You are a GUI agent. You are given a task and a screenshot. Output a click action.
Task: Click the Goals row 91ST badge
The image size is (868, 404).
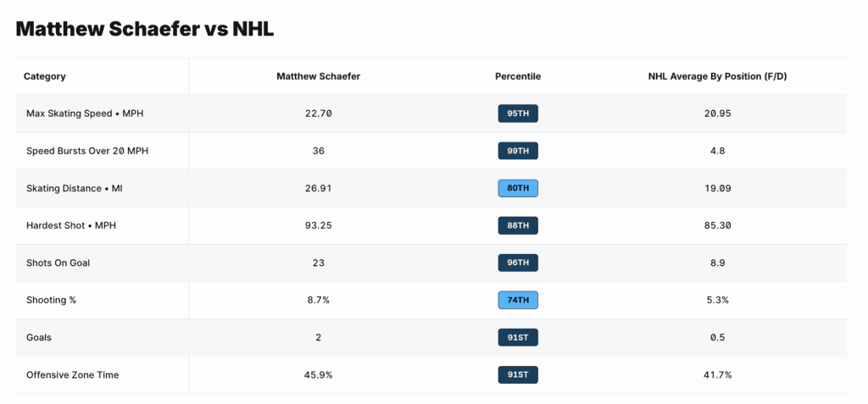(518, 337)
